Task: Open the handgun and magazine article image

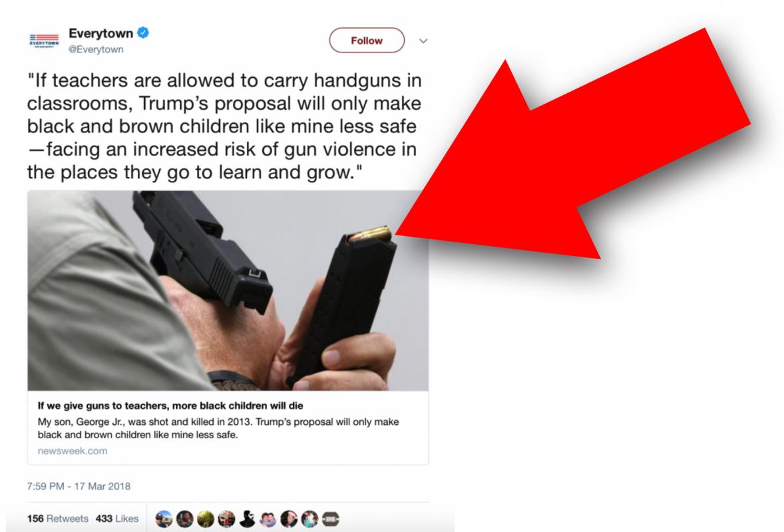Action: tap(228, 291)
